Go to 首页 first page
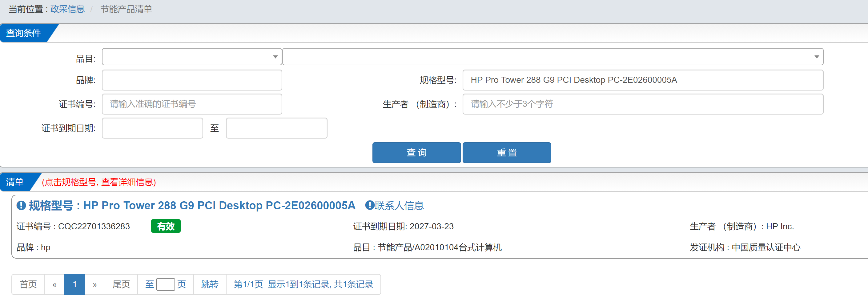 coord(28,284)
